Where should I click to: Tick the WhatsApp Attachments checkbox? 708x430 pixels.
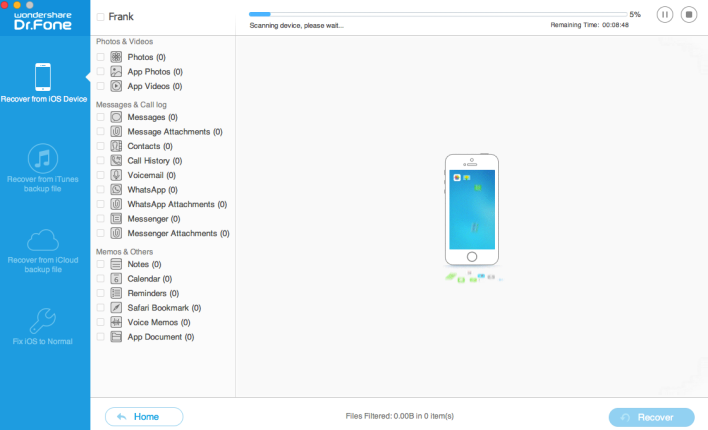click(x=100, y=204)
